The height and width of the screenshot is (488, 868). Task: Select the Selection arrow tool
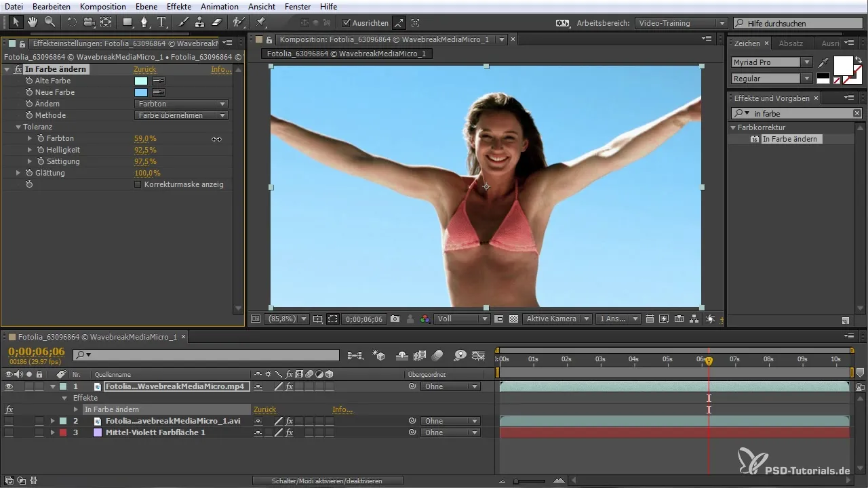16,22
